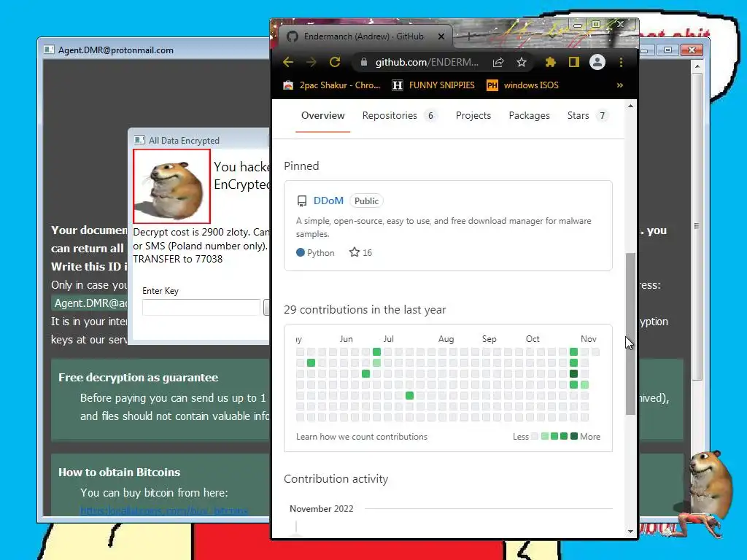Click the green contribution cell under Jul
747x560 pixels.
(x=376, y=352)
